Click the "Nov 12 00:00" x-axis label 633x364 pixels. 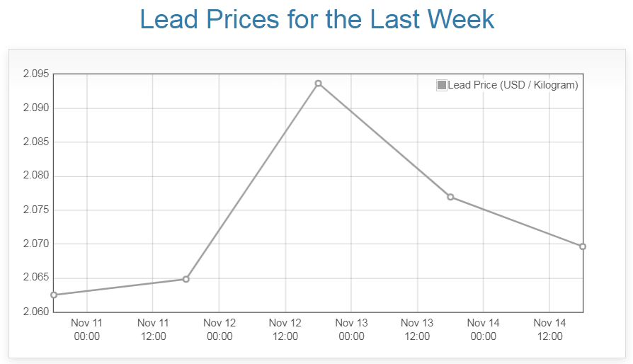point(219,329)
